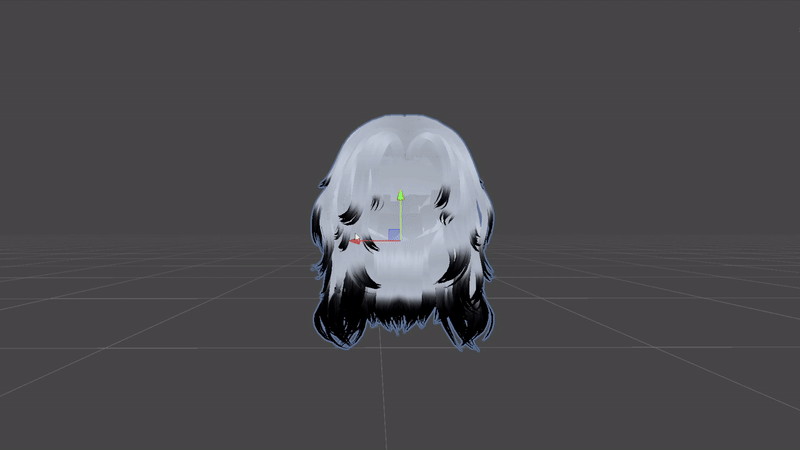Click the black hair tips at bottom left
The width and height of the screenshot is (800, 450).
[339, 321]
